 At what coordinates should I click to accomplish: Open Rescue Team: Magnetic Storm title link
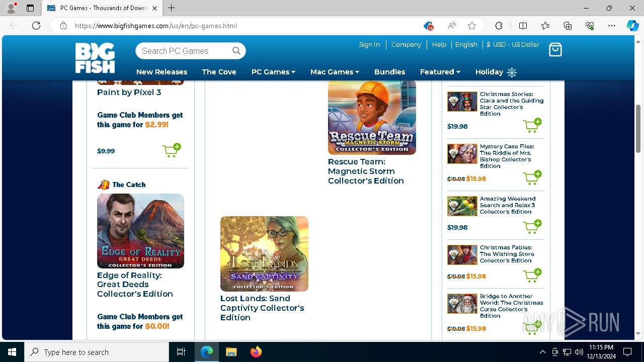tap(366, 171)
